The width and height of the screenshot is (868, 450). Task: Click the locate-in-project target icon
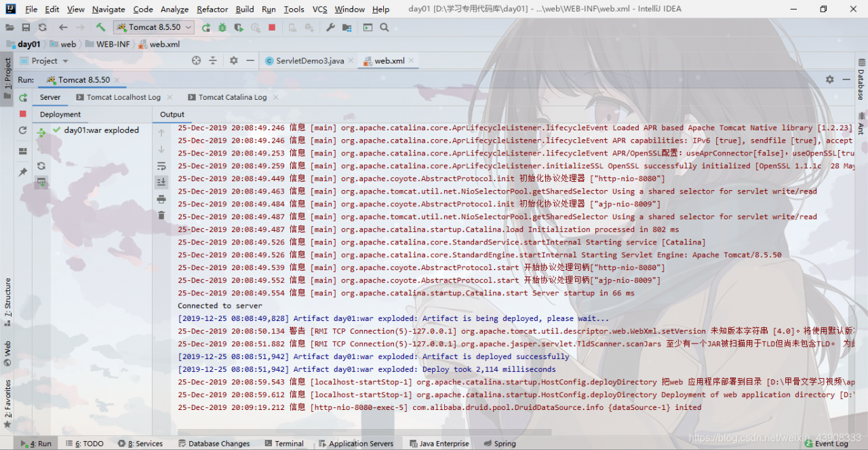pyautogui.click(x=196, y=60)
